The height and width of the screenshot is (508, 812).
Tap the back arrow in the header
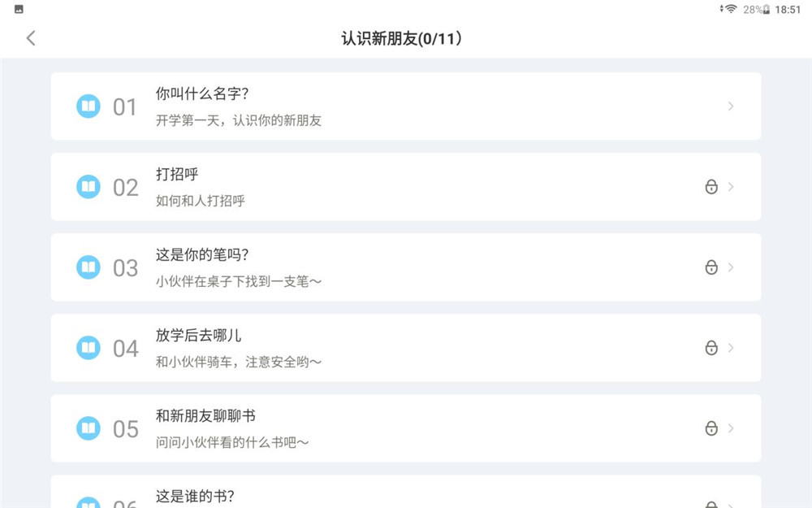click(31, 38)
